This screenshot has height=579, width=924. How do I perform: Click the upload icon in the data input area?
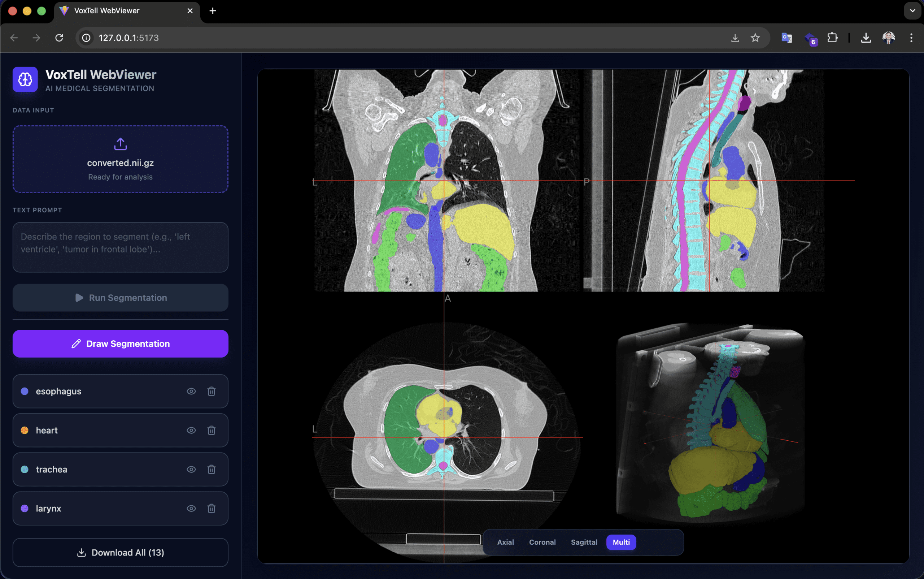120,144
